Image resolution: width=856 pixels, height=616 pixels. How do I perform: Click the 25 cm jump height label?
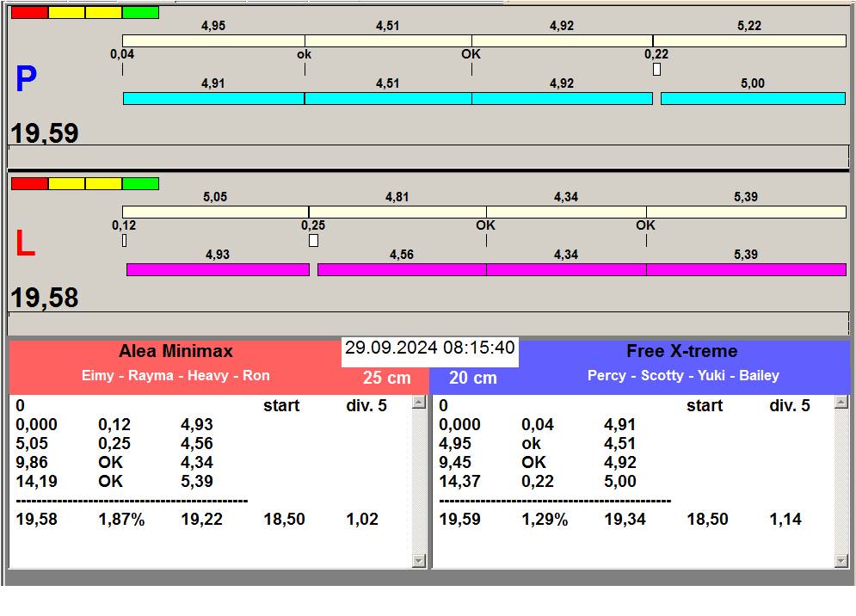click(386, 378)
